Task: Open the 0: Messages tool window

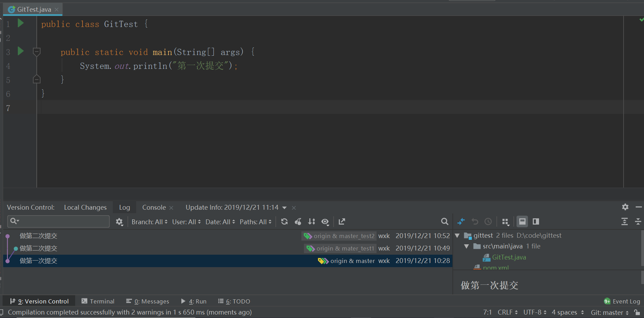Action: pyautogui.click(x=148, y=301)
